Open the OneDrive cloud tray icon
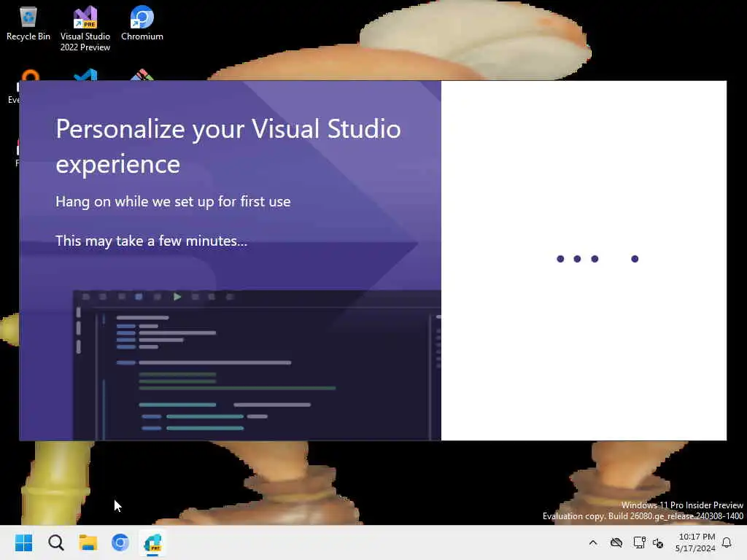The image size is (747, 560). point(616,542)
